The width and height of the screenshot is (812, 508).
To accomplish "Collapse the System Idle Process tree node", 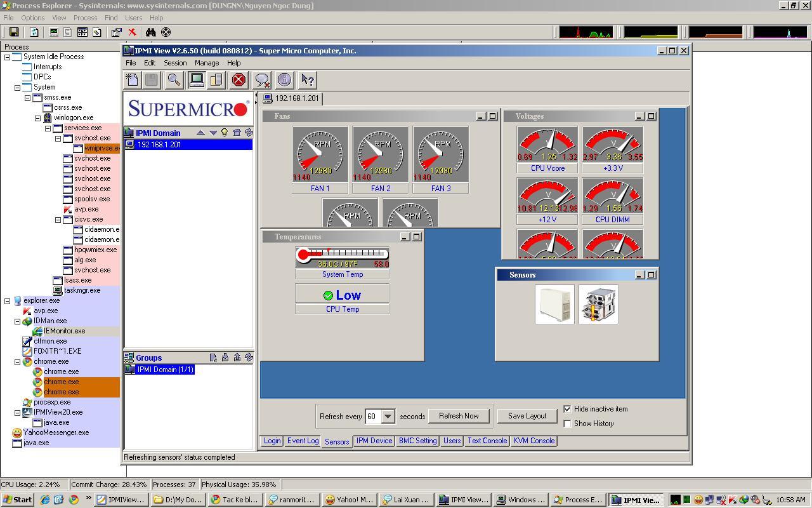I will (x=8, y=57).
